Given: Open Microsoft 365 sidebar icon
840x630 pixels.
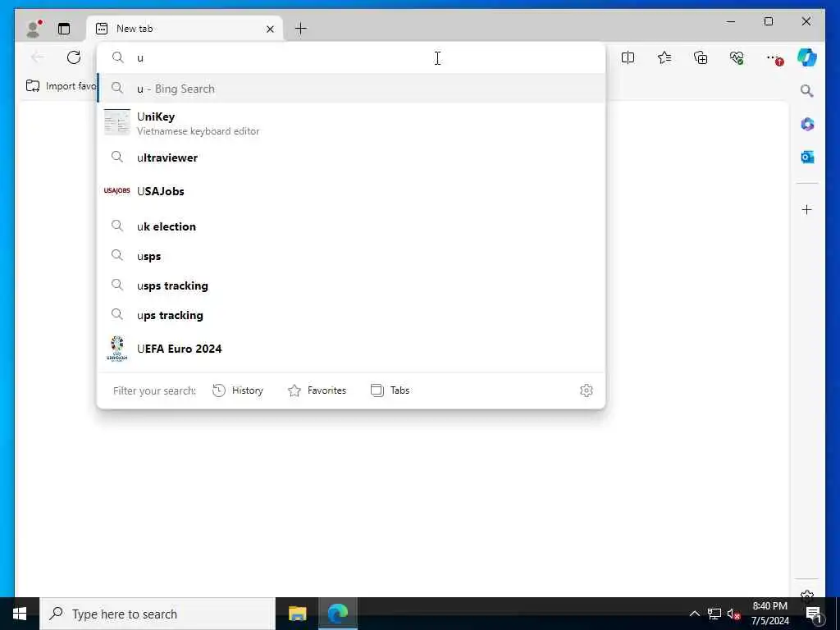Looking at the screenshot, I should [807, 125].
